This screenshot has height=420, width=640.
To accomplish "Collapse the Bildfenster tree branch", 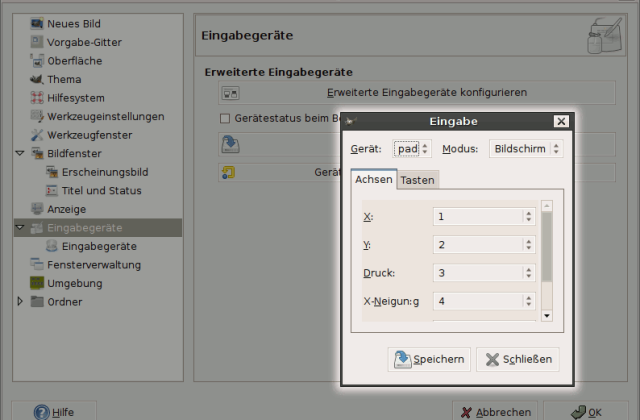I will pyautogui.click(x=20, y=153).
